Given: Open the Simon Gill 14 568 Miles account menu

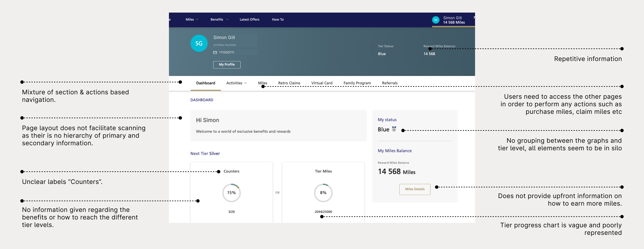Looking at the screenshot, I should click(454, 20).
